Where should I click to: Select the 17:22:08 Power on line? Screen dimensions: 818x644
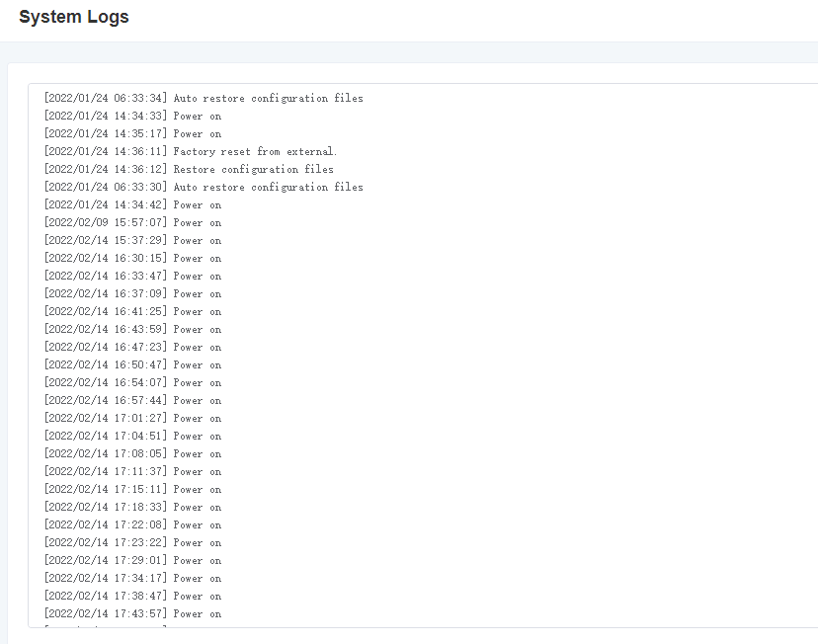[132, 524]
